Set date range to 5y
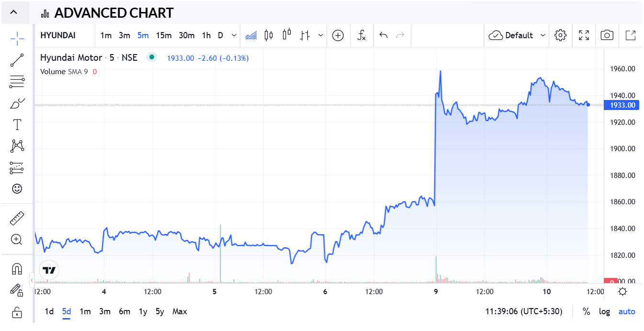The height and width of the screenshot is (331, 644). (160, 312)
